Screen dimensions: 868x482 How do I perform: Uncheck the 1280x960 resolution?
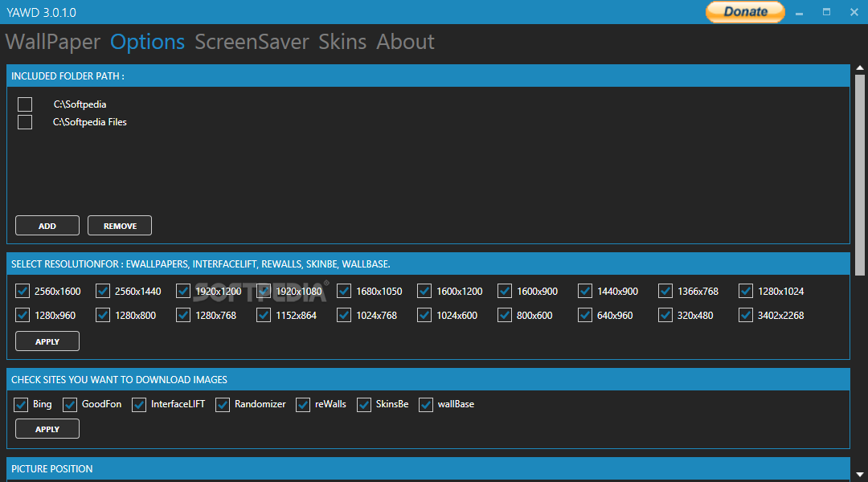click(23, 316)
